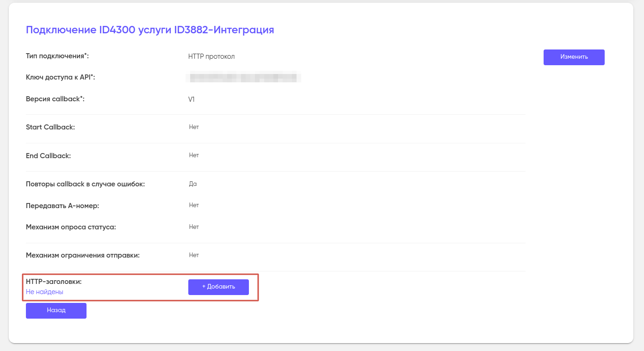Click the blurred API access key value

point(243,78)
